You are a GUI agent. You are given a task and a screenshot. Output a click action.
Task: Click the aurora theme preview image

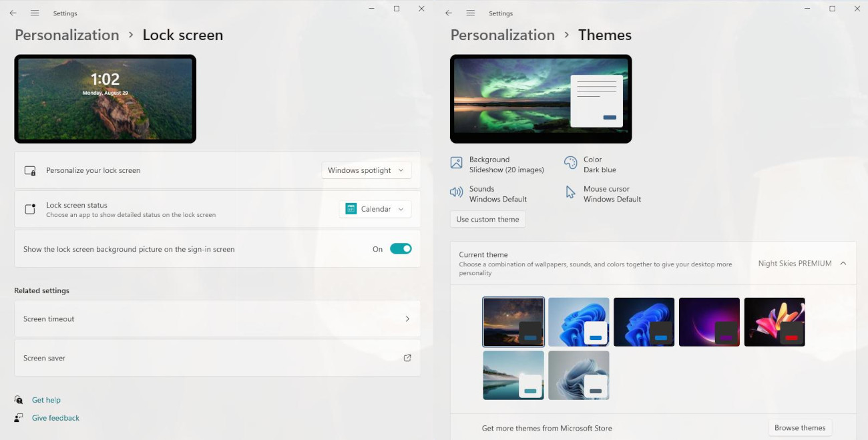coord(541,99)
